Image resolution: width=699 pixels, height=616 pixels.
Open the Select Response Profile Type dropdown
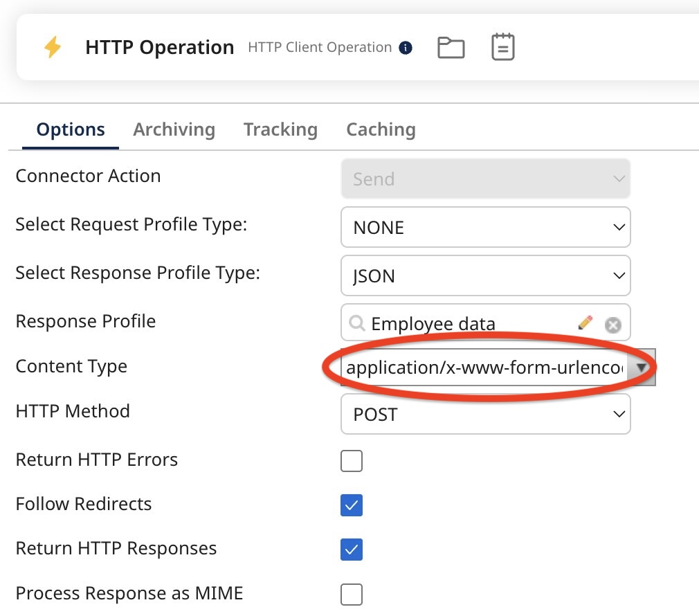tap(485, 275)
